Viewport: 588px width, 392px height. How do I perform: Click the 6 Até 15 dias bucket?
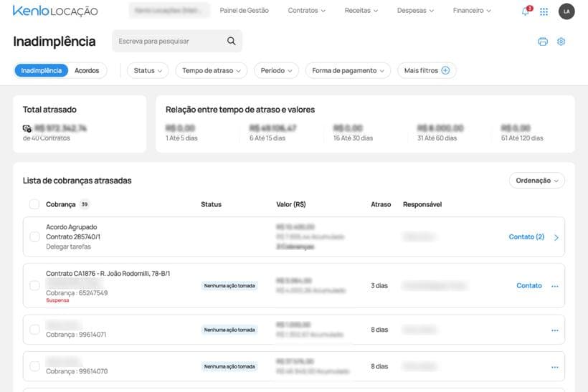coord(273,133)
